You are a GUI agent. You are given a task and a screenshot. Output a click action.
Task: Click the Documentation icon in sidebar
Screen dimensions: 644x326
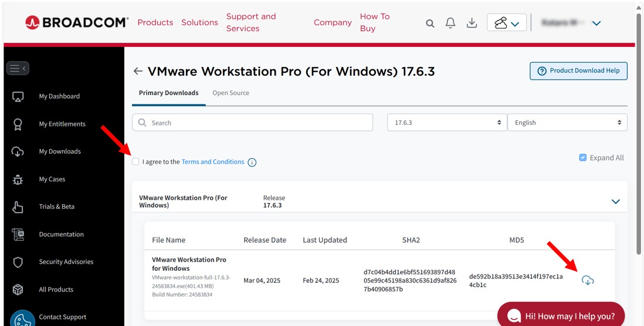18,235
